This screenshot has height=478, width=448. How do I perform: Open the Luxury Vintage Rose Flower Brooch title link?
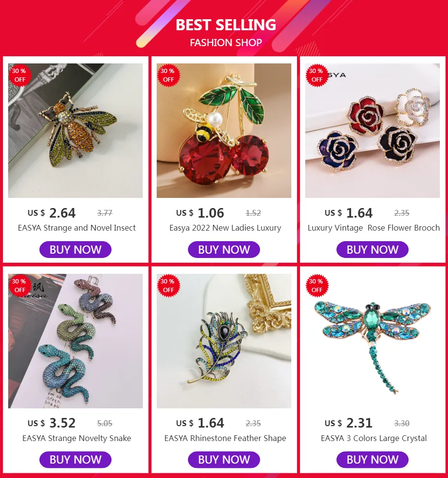pyautogui.click(x=373, y=228)
